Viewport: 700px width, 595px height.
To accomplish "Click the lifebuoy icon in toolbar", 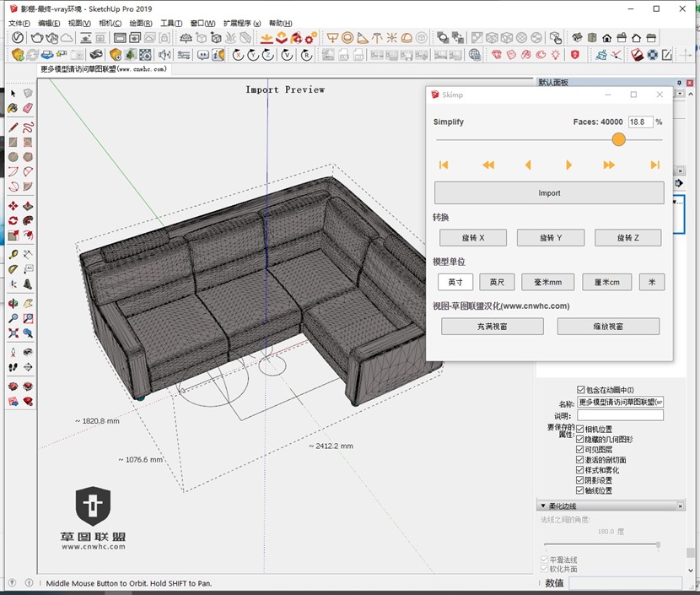I will (x=652, y=55).
